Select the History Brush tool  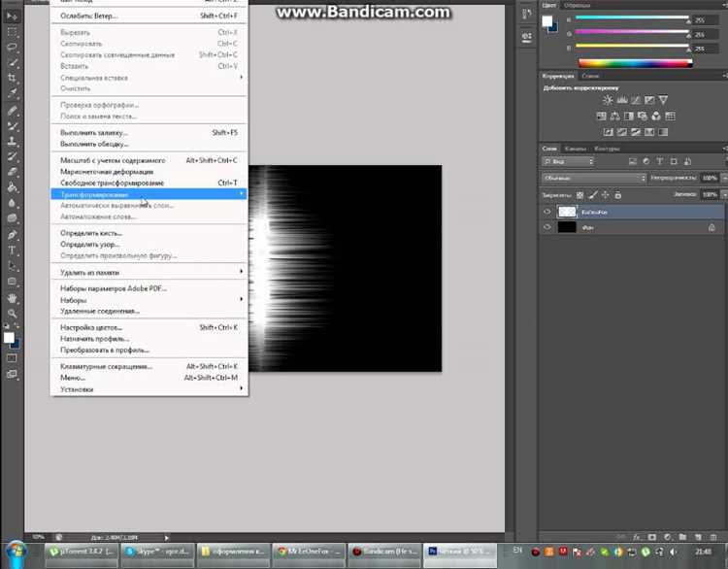click(x=12, y=156)
